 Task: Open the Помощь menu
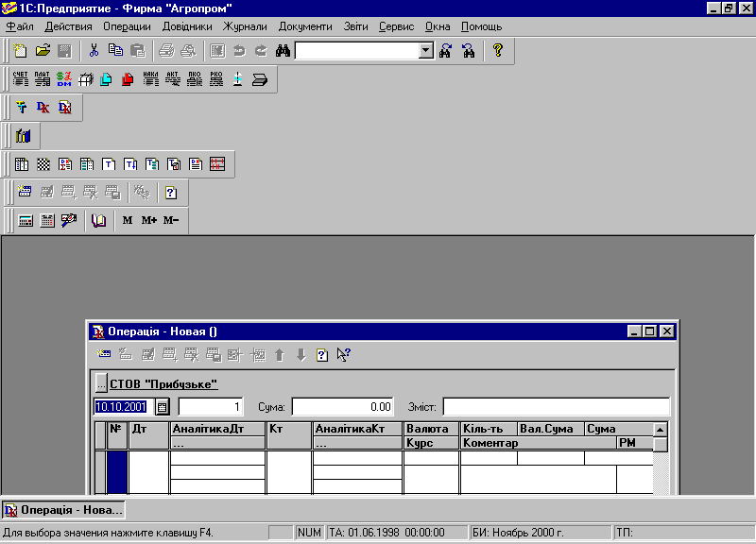tap(481, 26)
